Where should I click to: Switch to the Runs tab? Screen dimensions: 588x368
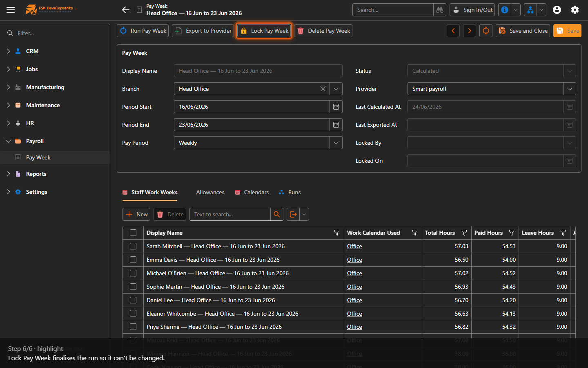tap(290, 192)
